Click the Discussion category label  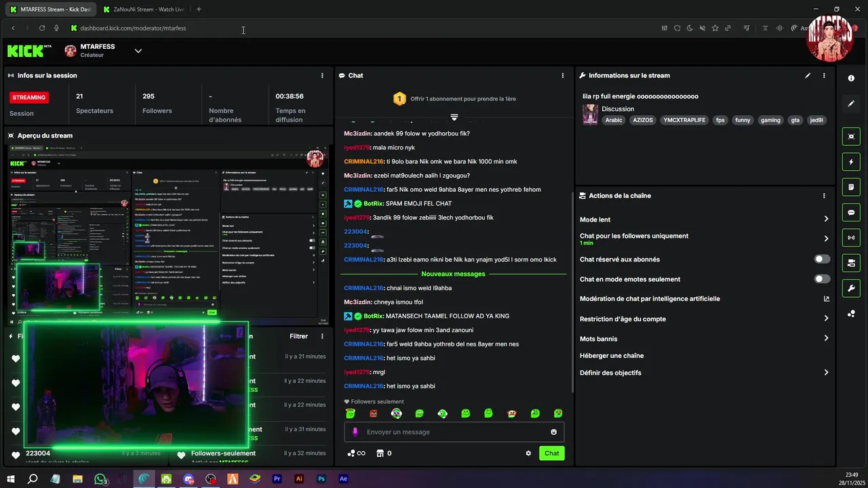pyautogui.click(x=618, y=109)
